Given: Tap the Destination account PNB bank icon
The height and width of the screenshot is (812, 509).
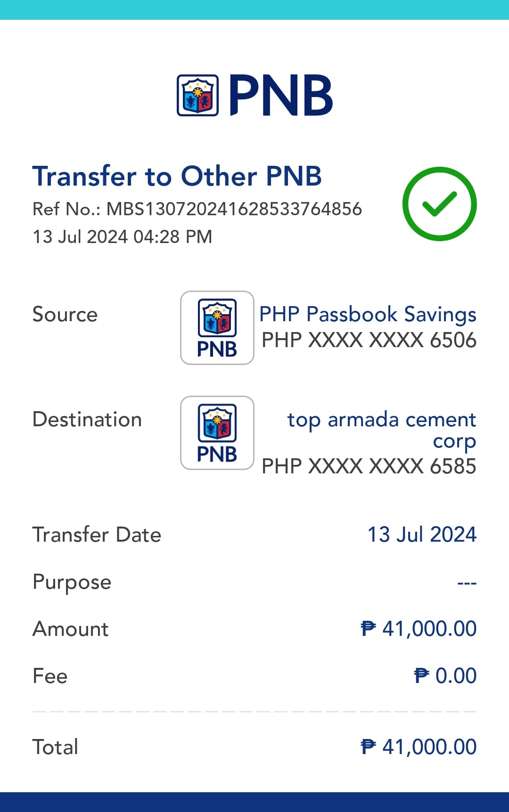Looking at the screenshot, I should (x=217, y=433).
